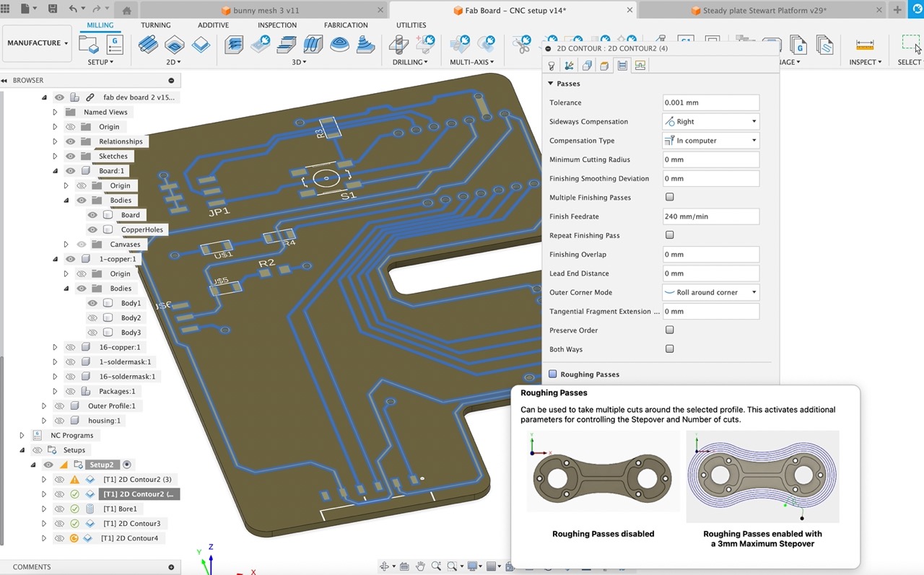This screenshot has width=924, height=575.
Task: Toggle visibility of CopperHoles body
Action: pyautogui.click(x=92, y=229)
